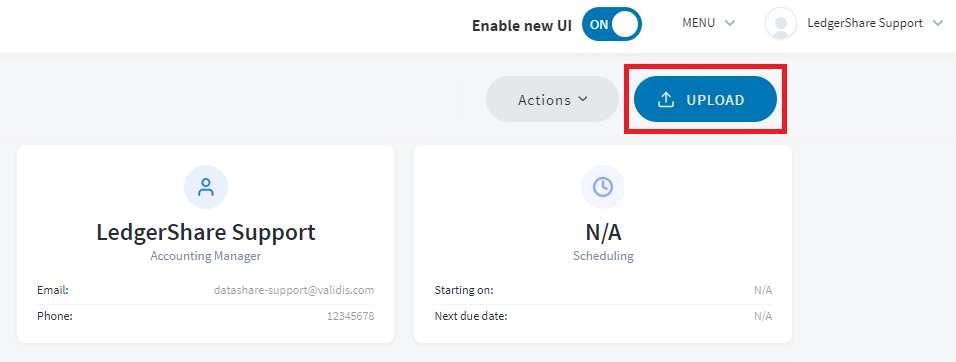Click the datashare-support@validis.com email

294,290
